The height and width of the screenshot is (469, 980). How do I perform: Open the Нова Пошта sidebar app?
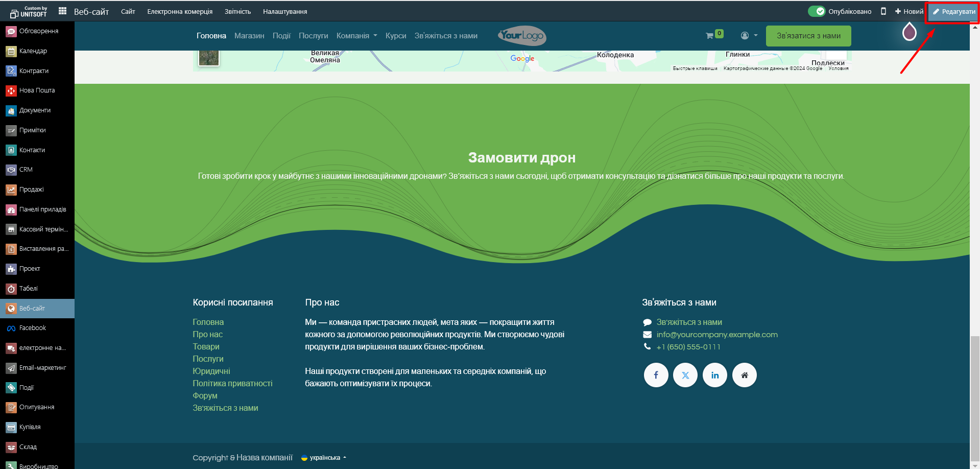37,90
